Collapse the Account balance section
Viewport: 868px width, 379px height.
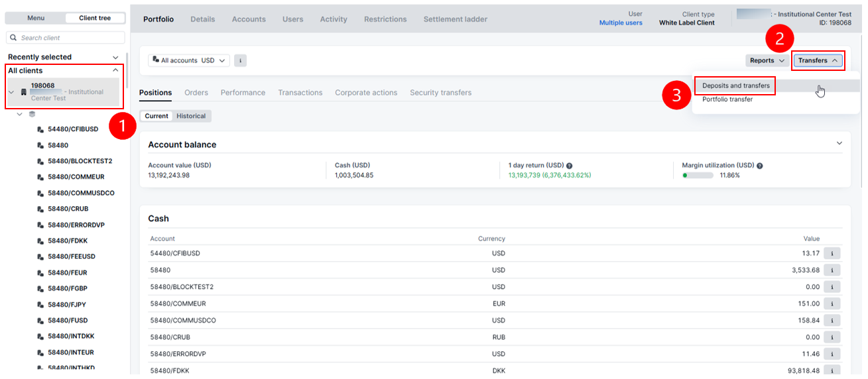[x=839, y=144]
